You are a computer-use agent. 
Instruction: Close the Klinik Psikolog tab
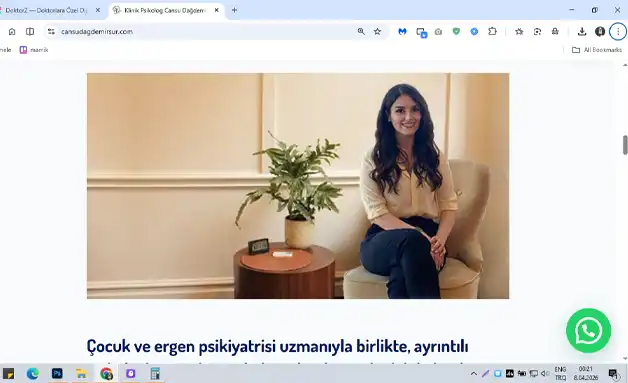coord(217,10)
